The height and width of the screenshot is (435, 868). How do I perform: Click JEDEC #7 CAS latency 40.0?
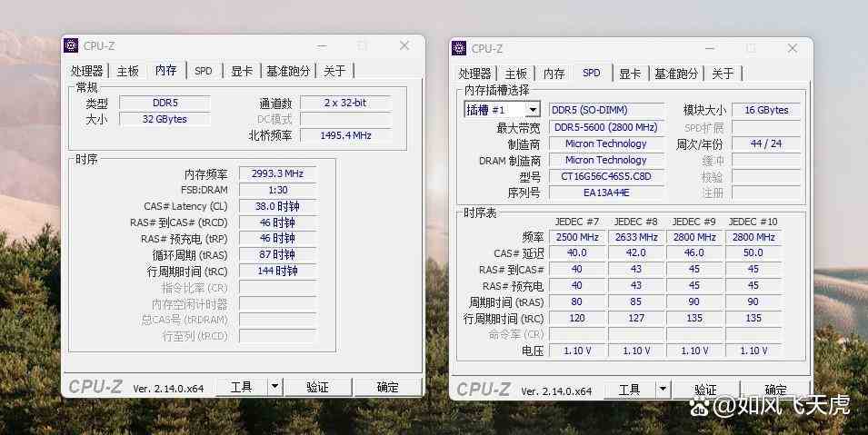(x=577, y=253)
